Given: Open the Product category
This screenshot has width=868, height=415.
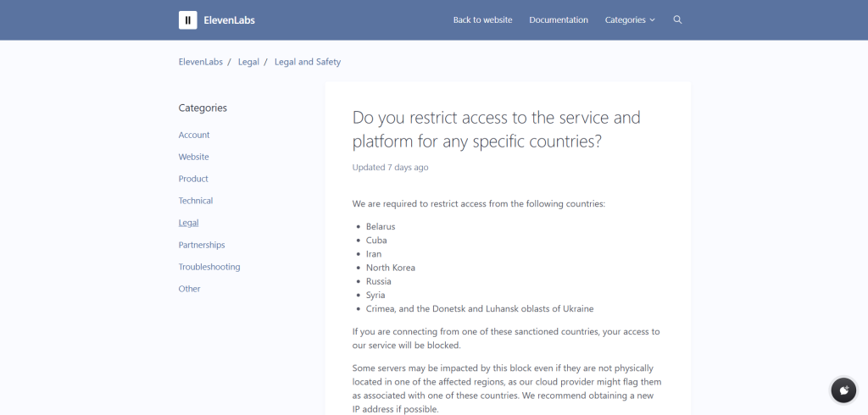Looking at the screenshot, I should [x=193, y=179].
